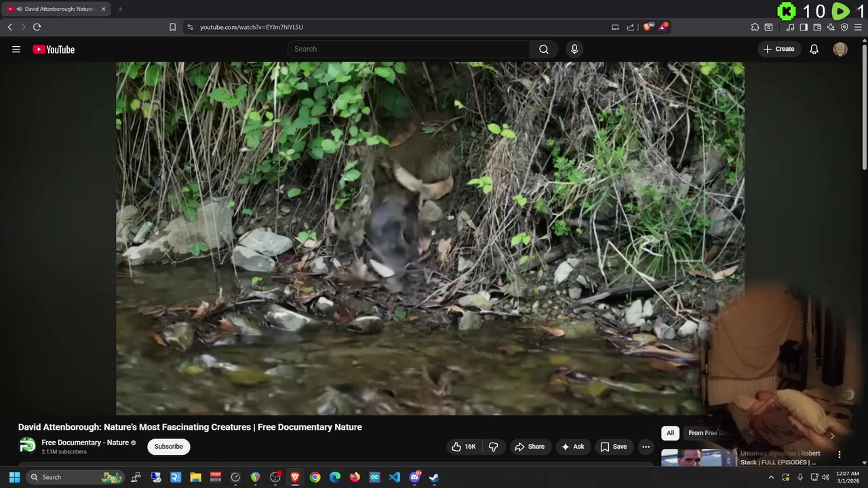Open volume control in system tray
868x488 pixels.
click(825, 477)
